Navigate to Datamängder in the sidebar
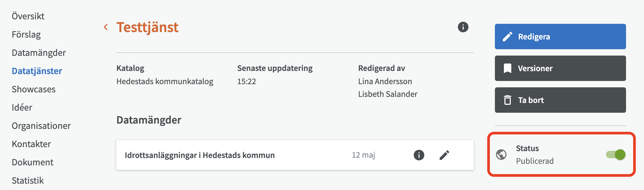 [x=39, y=53]
